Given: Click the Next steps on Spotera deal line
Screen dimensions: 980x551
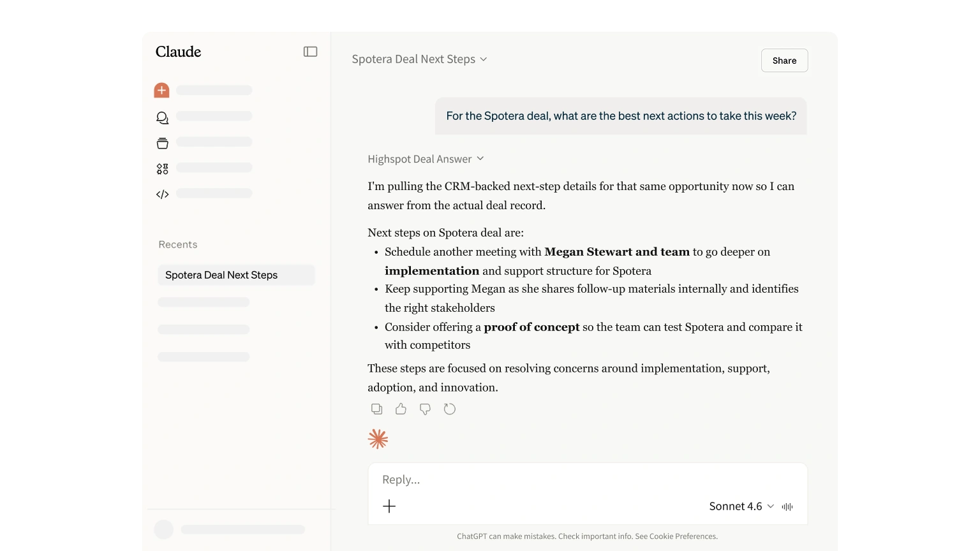Looking at the screenshot, I should coord(445,233).
